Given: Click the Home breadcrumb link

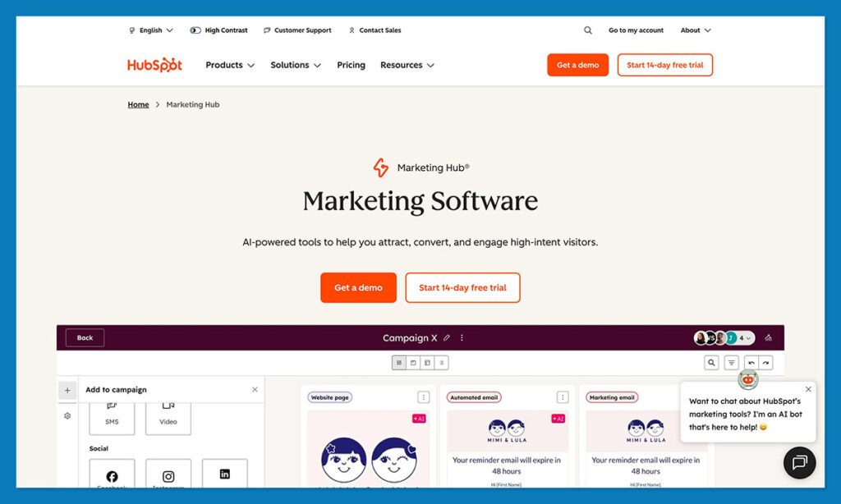Looking at the screenshot, I should click(138, 104).
